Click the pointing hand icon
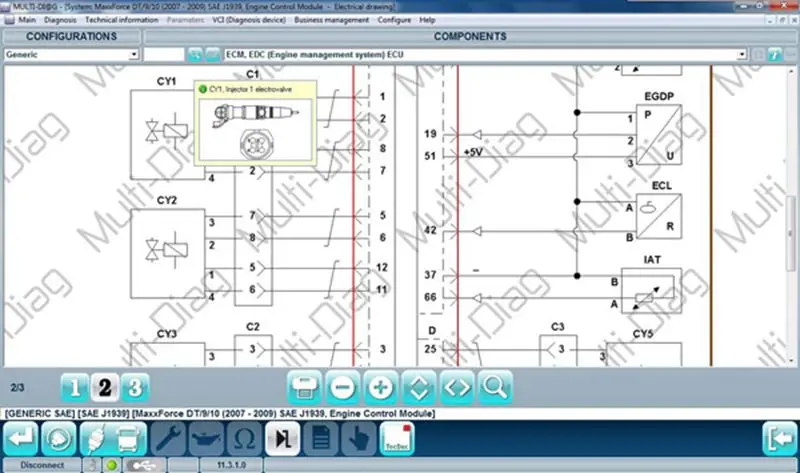Viewport: 800px width, 473px height. [359, 438]
